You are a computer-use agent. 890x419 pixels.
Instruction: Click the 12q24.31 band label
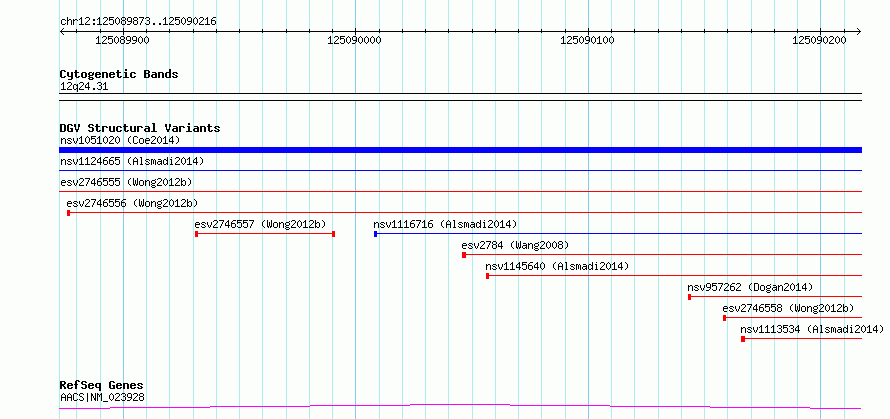(x=83, y=87)
